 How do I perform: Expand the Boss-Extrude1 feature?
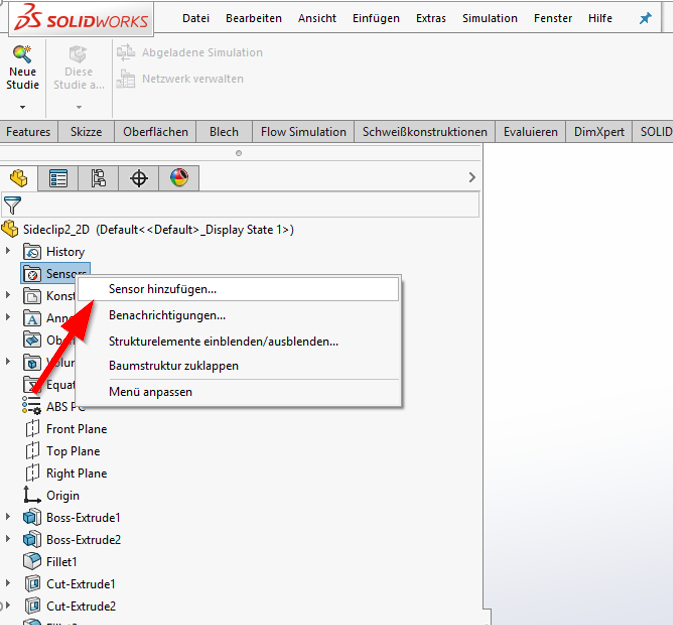coord(9,517)
